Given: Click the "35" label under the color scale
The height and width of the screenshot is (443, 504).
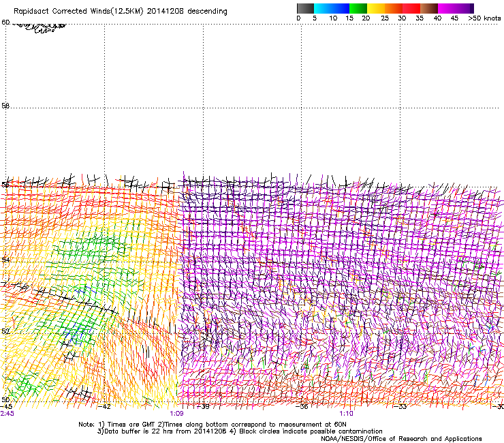Looking at the screenshot, I should tap(420, 18).
